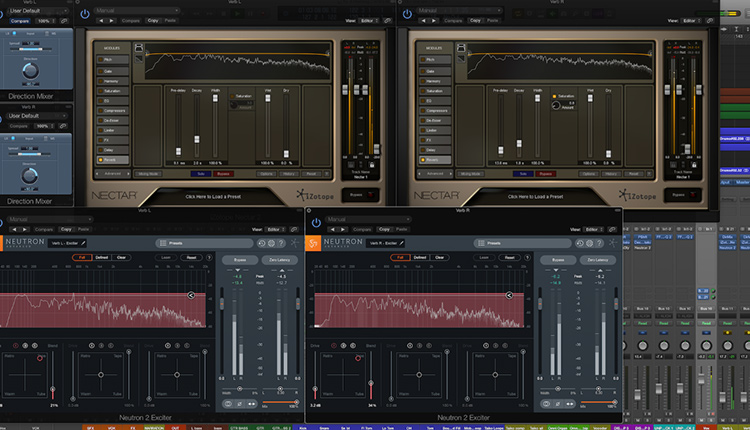Open Presets browser in Verb R Neutron

[x=522, y=243]
